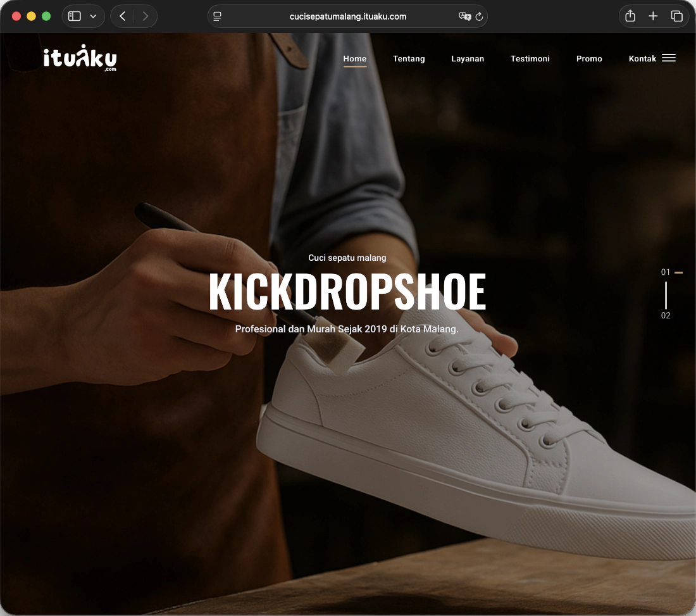The width and height of the screenshot is (696, 616).
Task: Click the translate page icon
Action: 464,16
